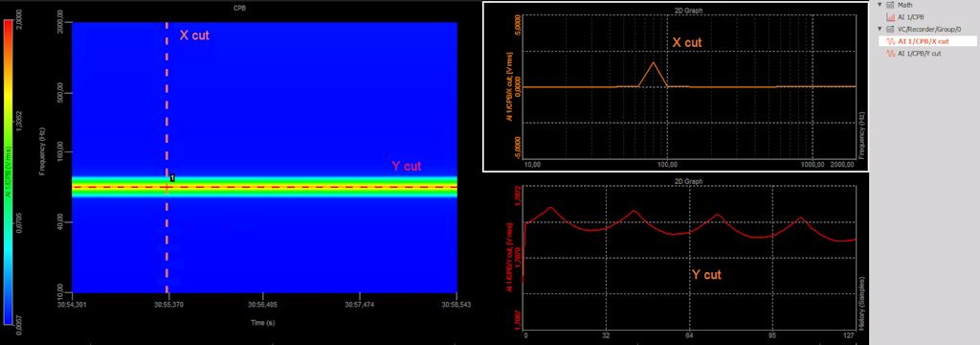Select the AI 1/CPB channel name
The image size is (980, 345).
point(911,17)
